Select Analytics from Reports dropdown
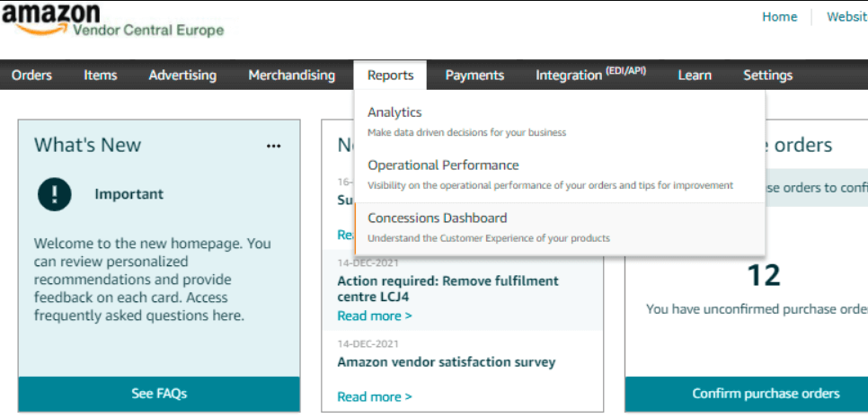The width and height of the screenshot is (868, 418). pos(560,121)
